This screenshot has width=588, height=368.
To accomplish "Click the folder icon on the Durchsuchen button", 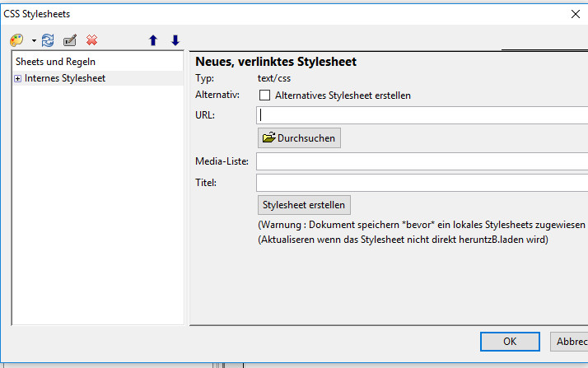I will [x=268, y=138].
